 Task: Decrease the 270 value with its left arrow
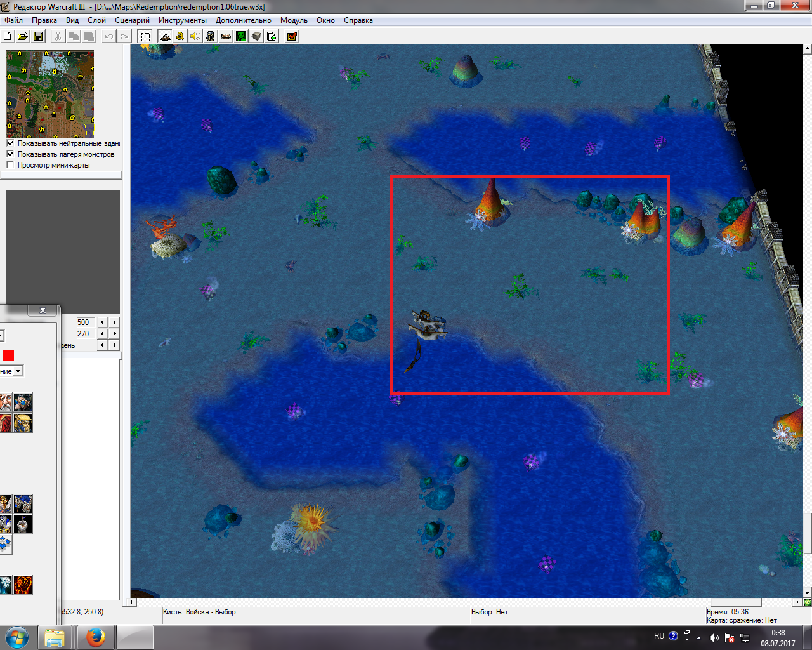click(x=102, y=333)
